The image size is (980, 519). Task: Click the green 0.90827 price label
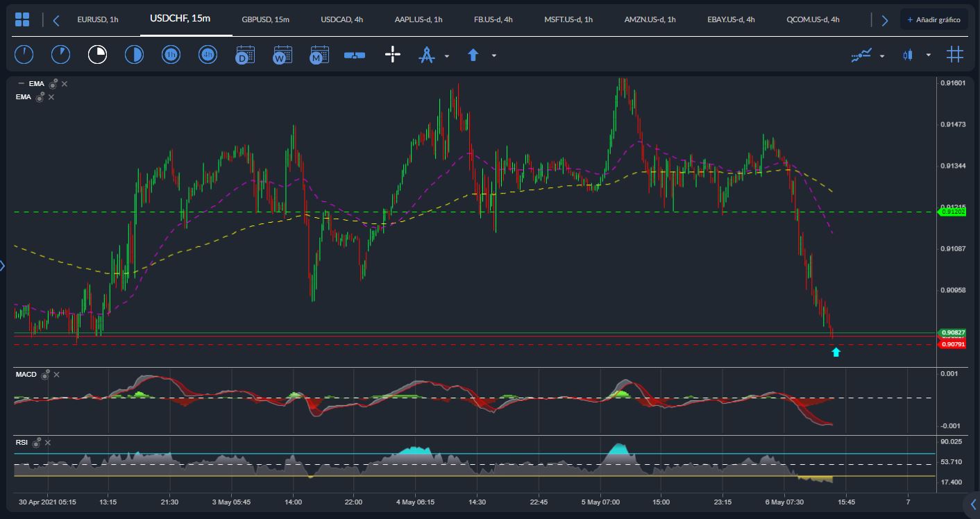952,333
